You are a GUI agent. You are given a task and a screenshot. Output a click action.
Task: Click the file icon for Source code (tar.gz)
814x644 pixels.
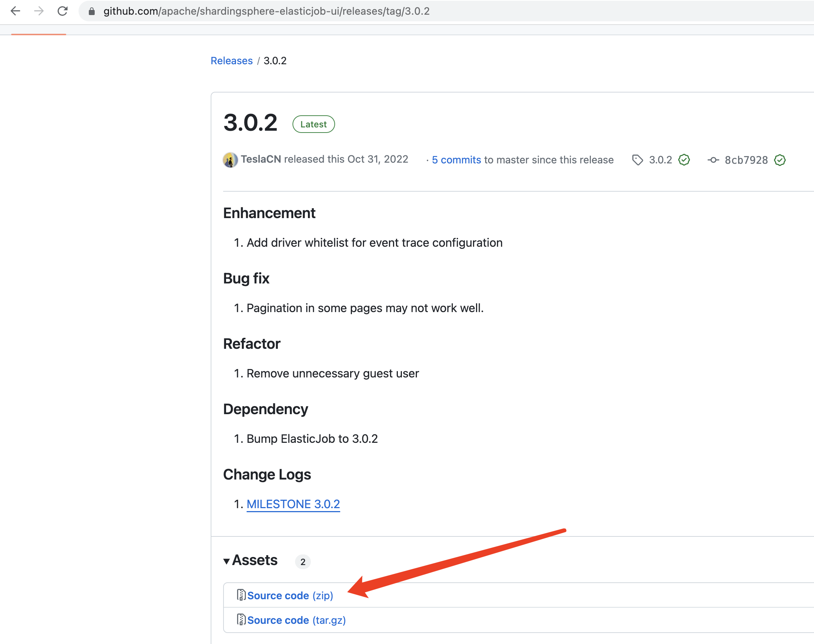[241, 619]
